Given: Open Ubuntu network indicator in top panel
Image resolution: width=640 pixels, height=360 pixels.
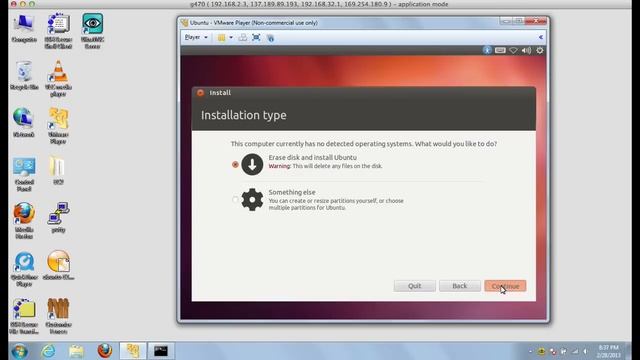Looking at the screenshot, I should point(513,50).
